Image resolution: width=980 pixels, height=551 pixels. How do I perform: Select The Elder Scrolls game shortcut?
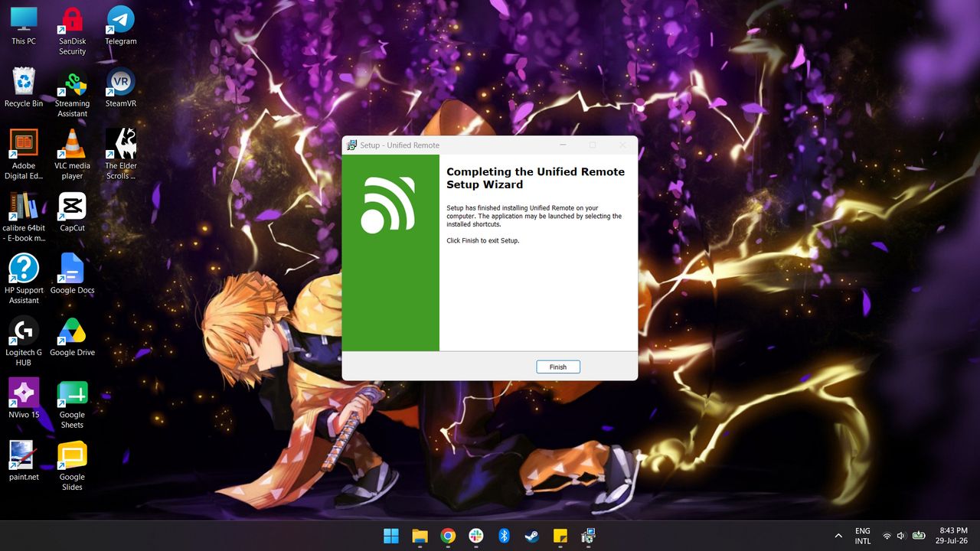point(121,155)
